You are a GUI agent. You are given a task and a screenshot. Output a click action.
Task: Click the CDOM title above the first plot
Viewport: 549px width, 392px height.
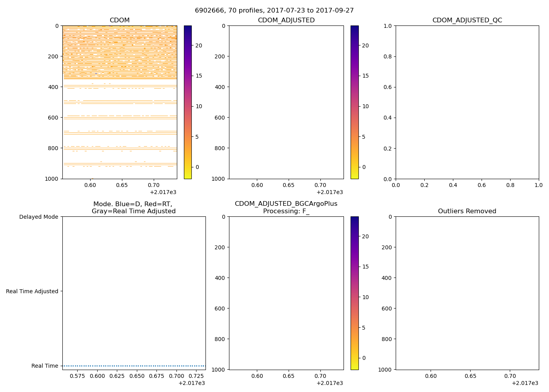120,20
